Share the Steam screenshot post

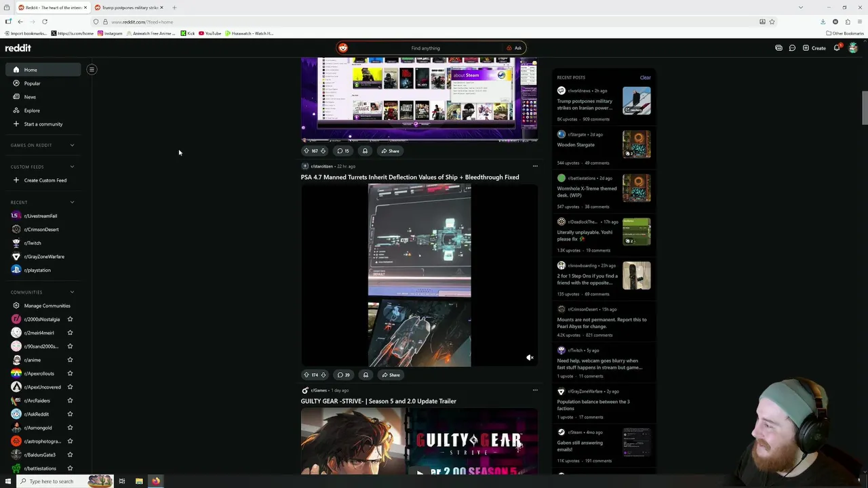click(x=390, y=151)
